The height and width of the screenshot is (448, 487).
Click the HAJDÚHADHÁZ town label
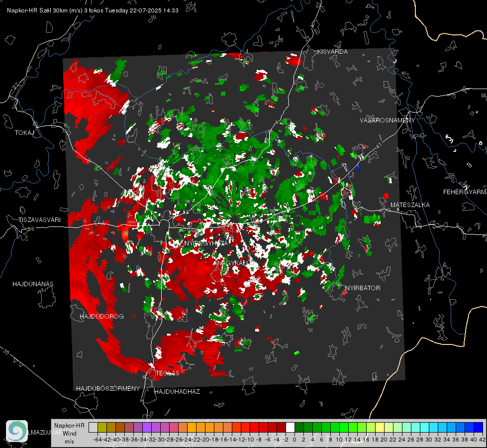177,392
